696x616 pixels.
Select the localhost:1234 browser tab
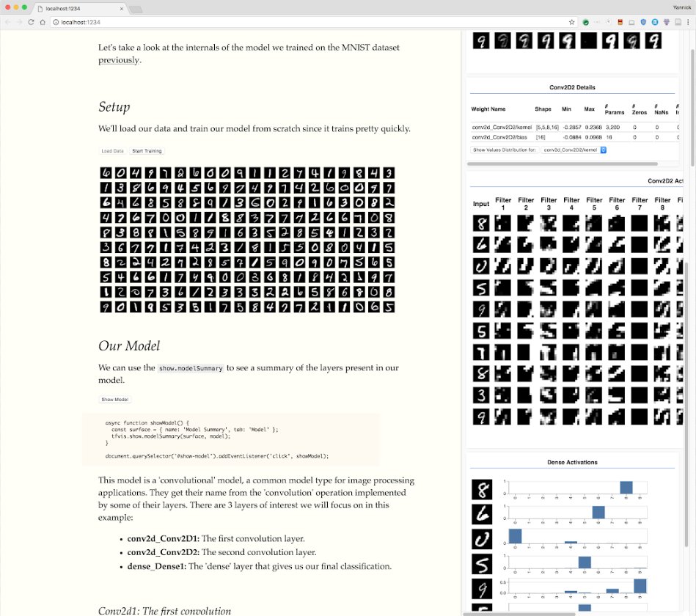80,8
